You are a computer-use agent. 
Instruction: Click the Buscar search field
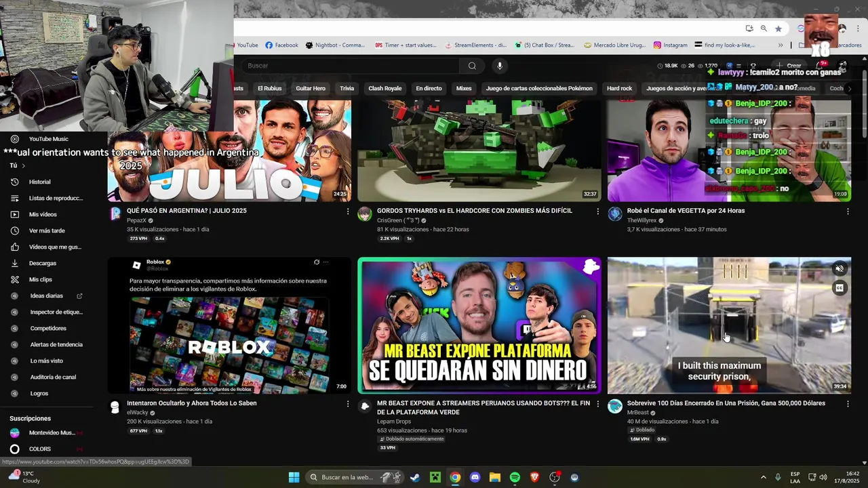[351, 66]
